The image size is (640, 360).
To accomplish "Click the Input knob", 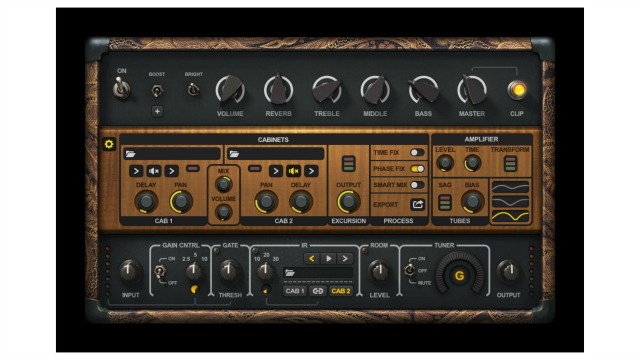I will (130, 271).
